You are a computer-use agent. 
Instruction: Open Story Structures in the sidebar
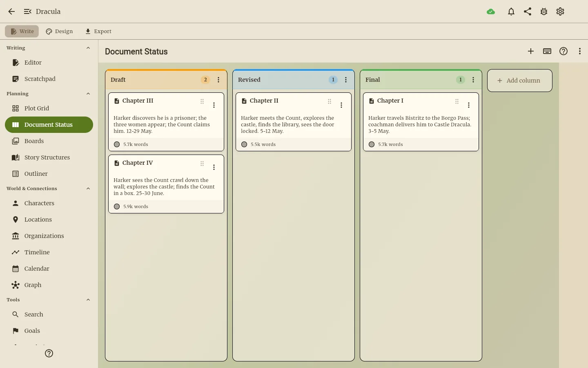(x=49, y=157)
